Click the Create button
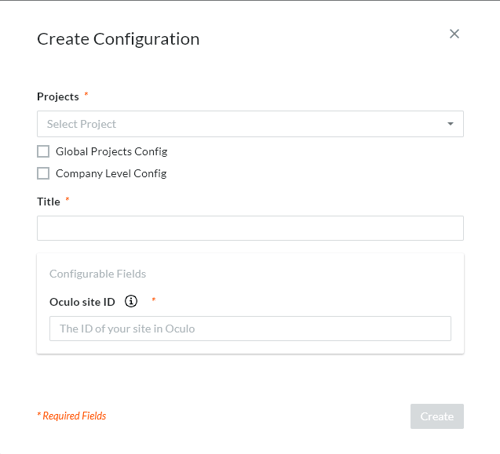The width and height of the screenshot is (500, 454). click(437, 416)
